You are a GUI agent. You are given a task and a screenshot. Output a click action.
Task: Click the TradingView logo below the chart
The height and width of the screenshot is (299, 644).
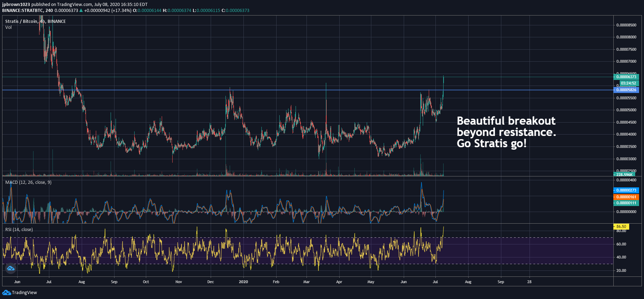(20, 293)
